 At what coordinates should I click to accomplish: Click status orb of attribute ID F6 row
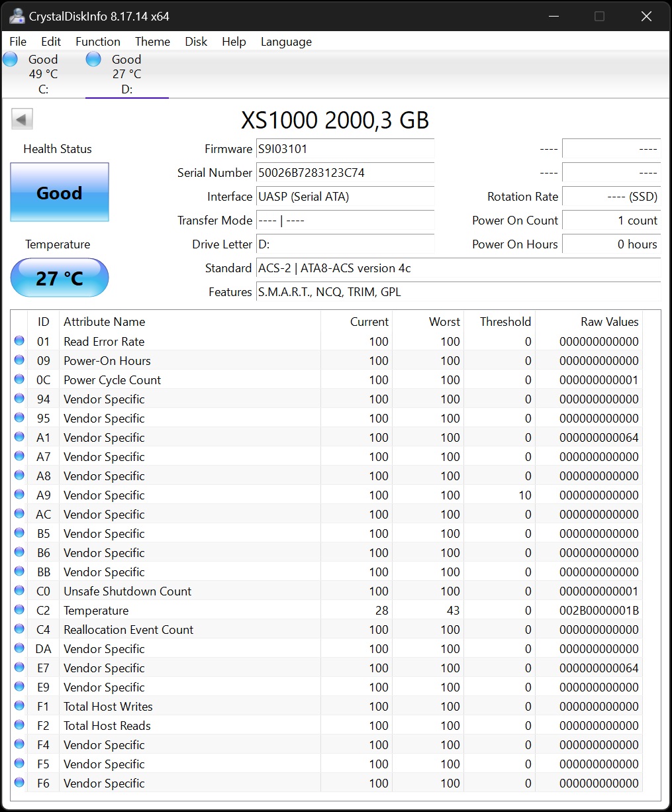(x=19, y=783)
